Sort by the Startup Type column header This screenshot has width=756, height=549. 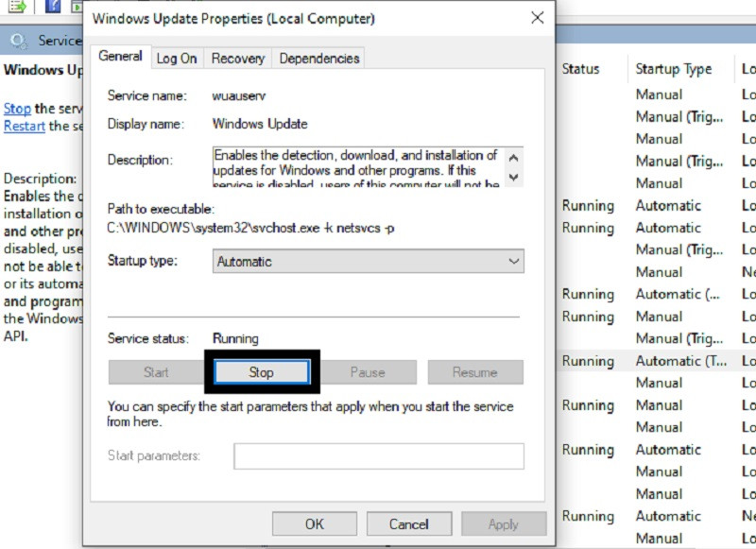coord(674,69)
